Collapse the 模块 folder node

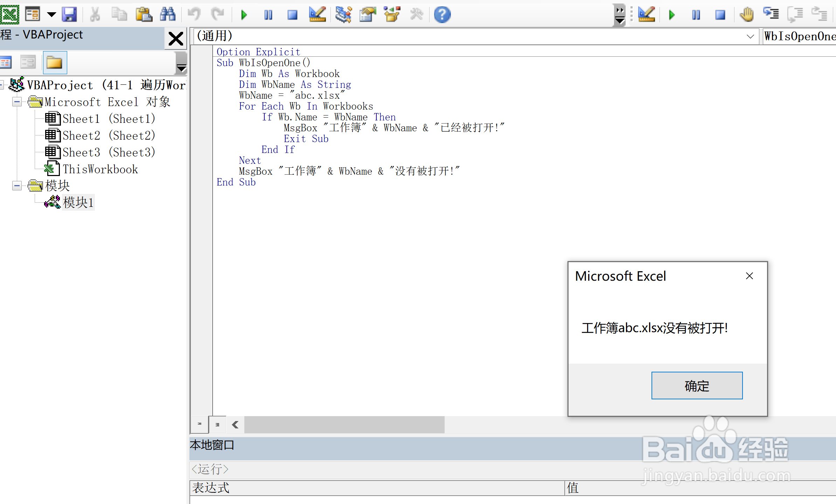pos(17,185)
